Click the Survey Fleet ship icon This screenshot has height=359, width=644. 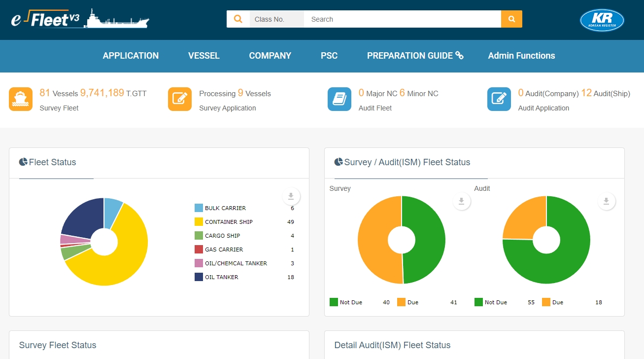pyautogui.click(x=21, y=99)
